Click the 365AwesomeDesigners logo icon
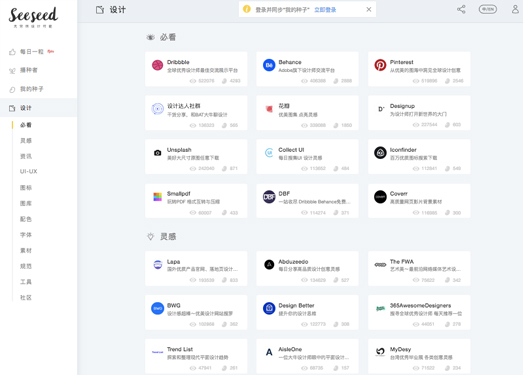Image resolution: width=523 pixels, height=375 pixels. (380, 309)
